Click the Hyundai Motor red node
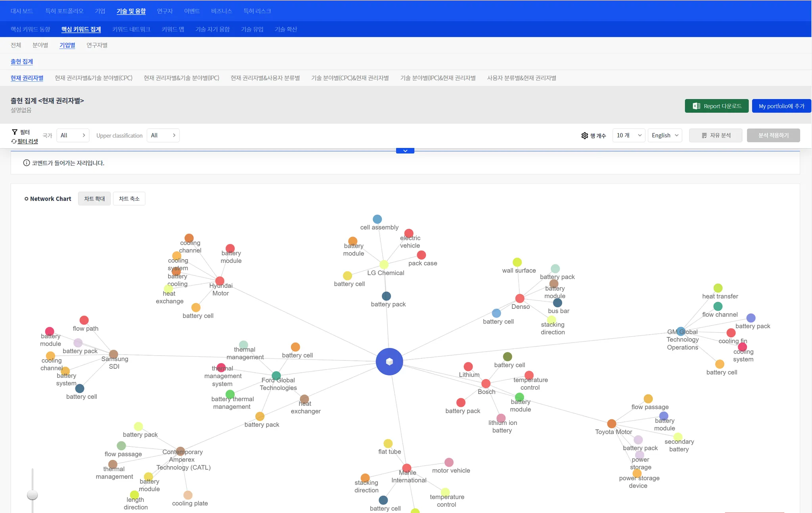The height and width of the screenshot is (513, 812). pyautogui.click(x=220, y=281)
